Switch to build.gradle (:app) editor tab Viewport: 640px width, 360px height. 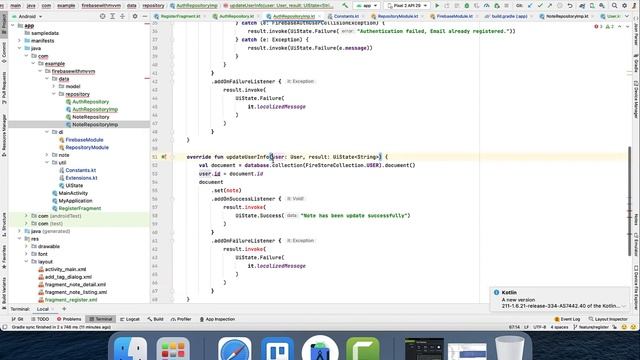click(x=509, y=16)
